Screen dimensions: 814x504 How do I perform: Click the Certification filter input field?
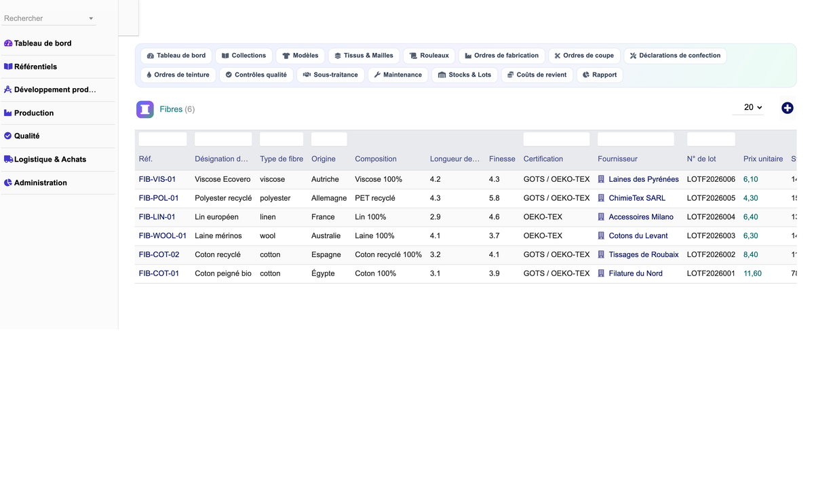tap(557, 139)
